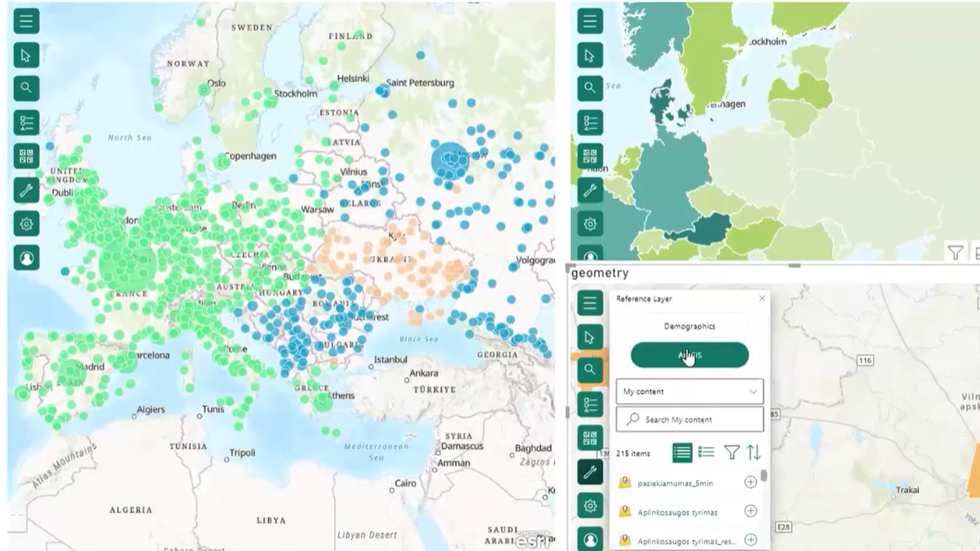Screen dimensions: 980x551
Task: Open the sort order options for content items
Action: [754, 453]
